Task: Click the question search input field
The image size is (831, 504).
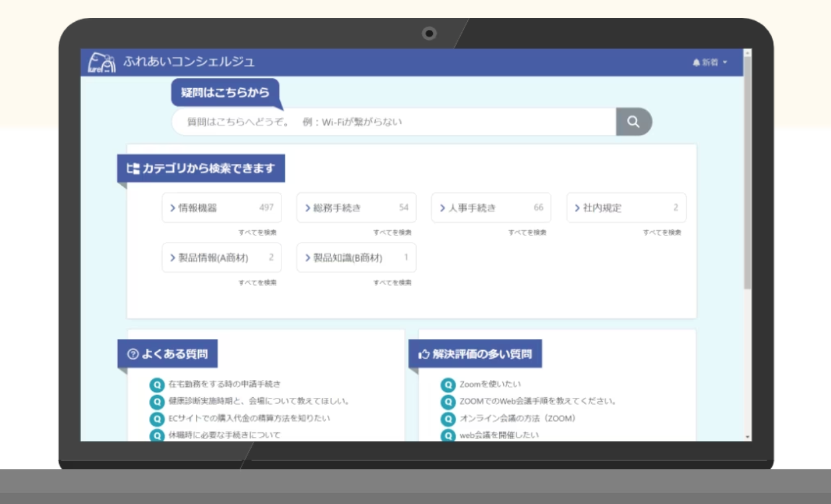Action: pos(393,122)
